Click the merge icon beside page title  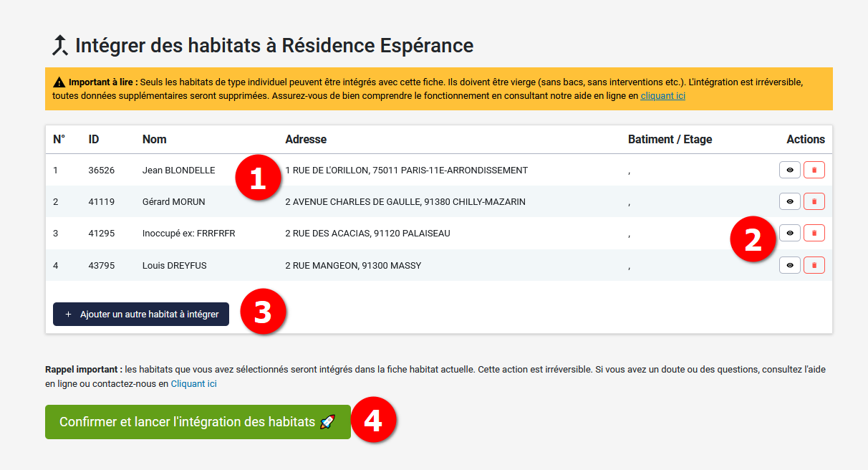59,46
